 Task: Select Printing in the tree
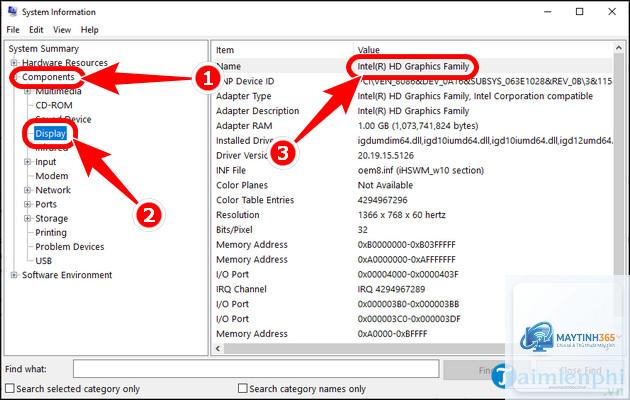click(51, 233)
